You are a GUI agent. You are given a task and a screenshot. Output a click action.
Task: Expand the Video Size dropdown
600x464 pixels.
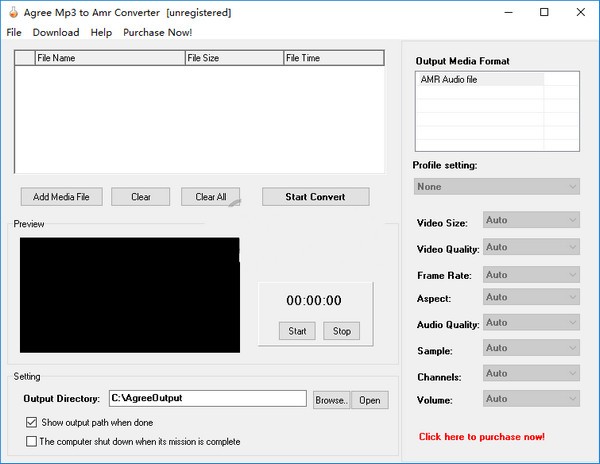pos(530,220)
